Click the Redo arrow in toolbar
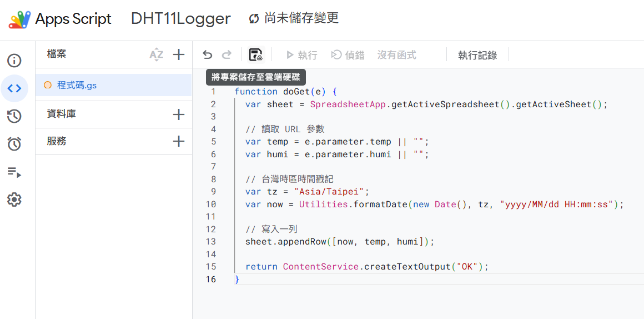644x319 pixels. click(227, 54)
